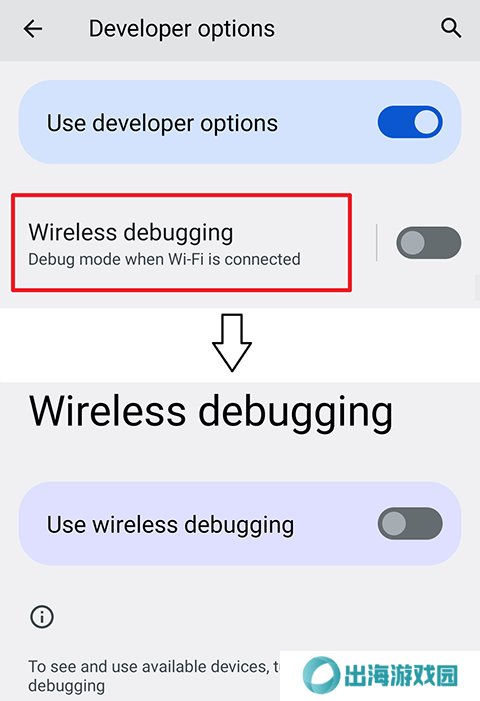Click the To see and use available devices text
The image size is (480, 701).
[153, 667]
